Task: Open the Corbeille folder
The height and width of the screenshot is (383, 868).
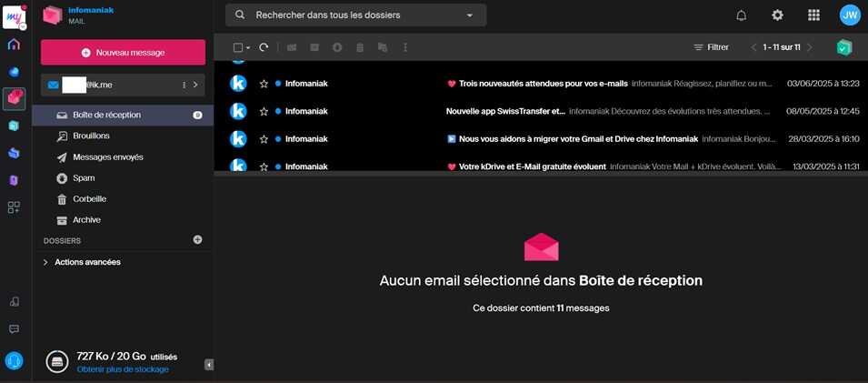Action: (89, 198)
